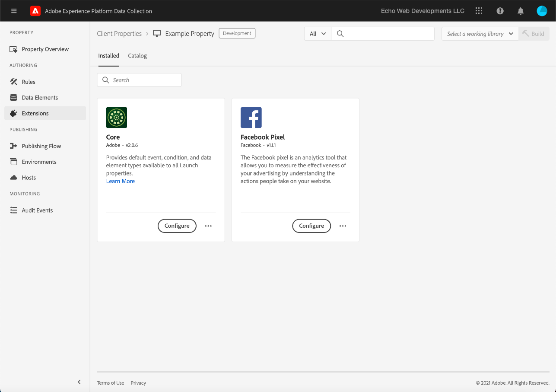The width and height of the screenshot is (556, 392).
Task: Navigate to Client Properties breadcrumb
Action: click(x=119, y=34)
